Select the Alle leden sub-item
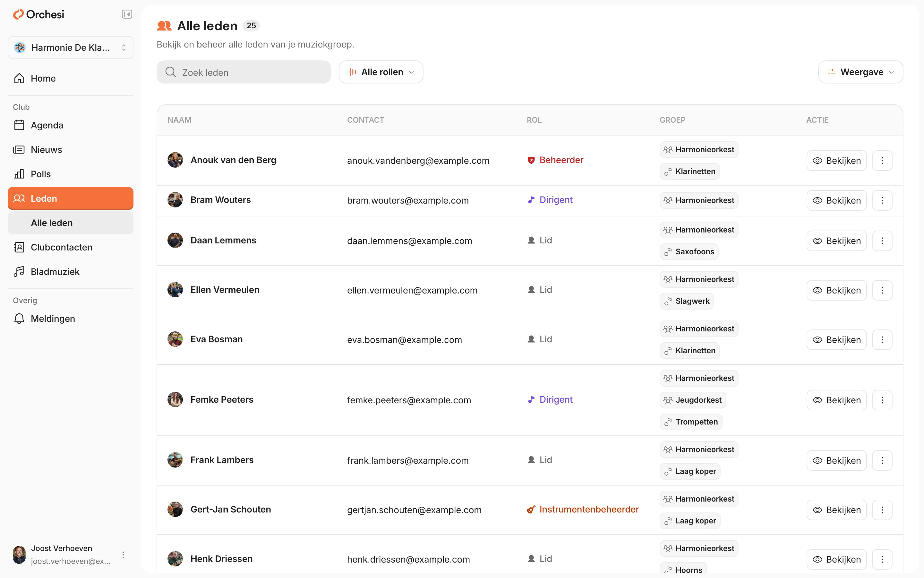 click(71, 223)
